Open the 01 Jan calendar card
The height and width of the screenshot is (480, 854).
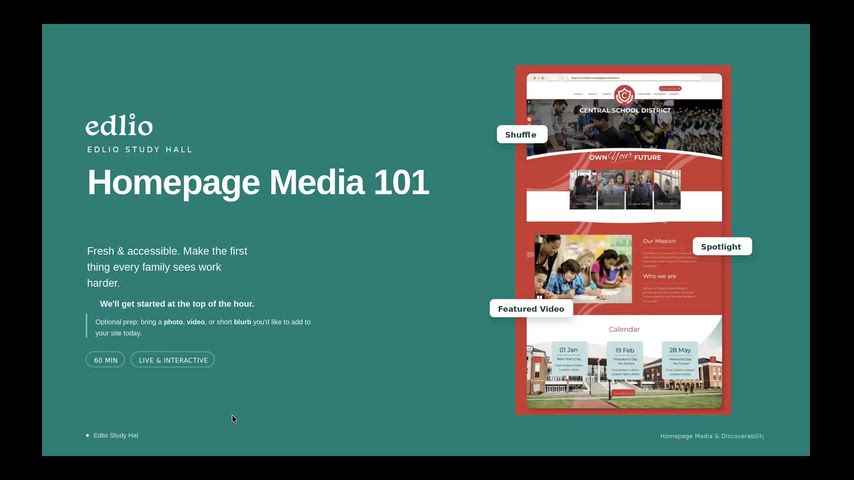pos(569,361)
